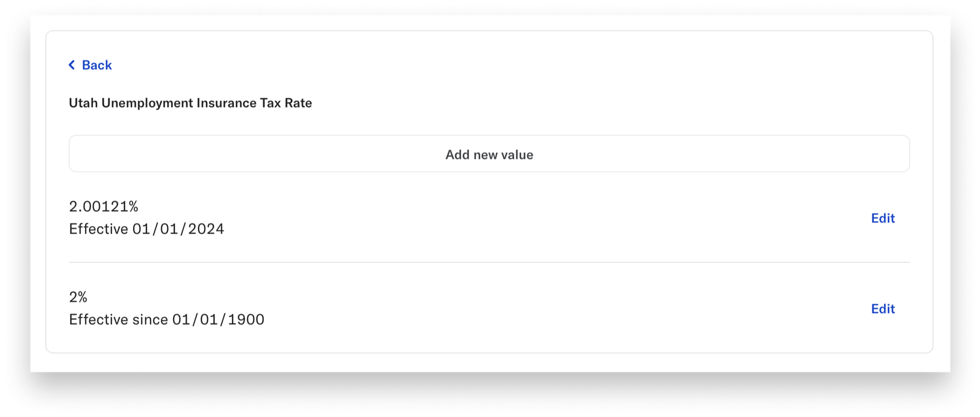This screenshot has height=417, width=980.
Task: Click the Effective 01/01/2024 date text
Action: (146, 229)
